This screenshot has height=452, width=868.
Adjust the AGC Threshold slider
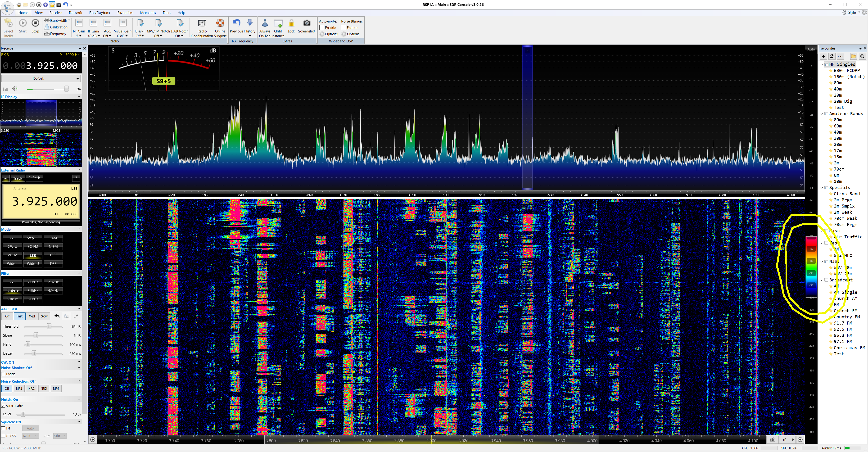pos(49,327)
